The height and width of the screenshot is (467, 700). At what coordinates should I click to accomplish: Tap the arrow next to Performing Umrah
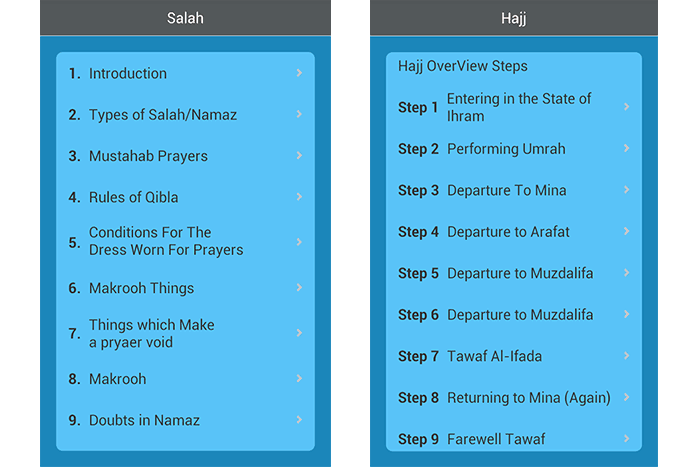627,149
